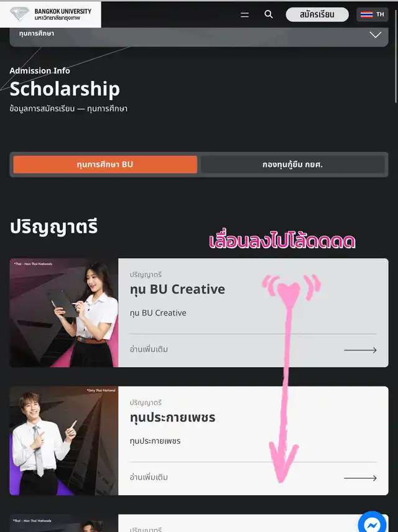Open the hamburger menu icon
This screenshot has height=532, width=398.
click(x=245, y=14)
